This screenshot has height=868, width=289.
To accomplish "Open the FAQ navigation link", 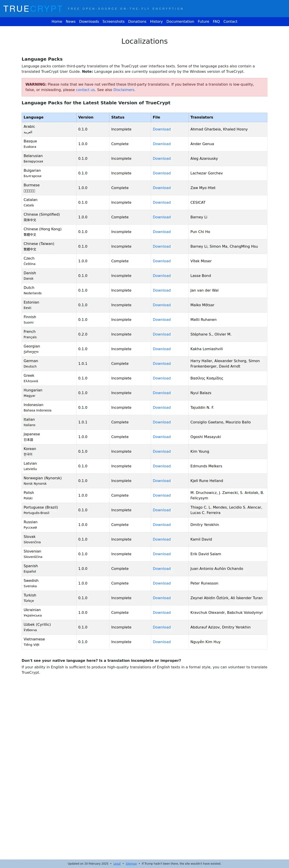I will coord(216,22).
